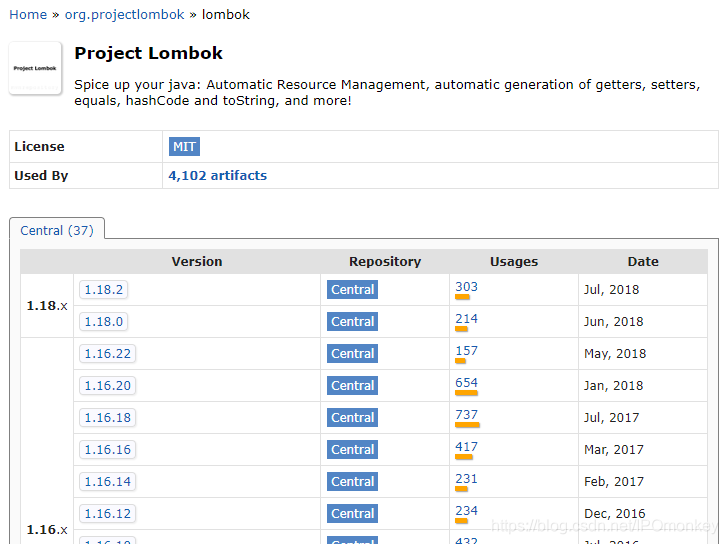Screen dimensions: 728x544
Task: Open the 214 usages link
Action: click(466, 319)
